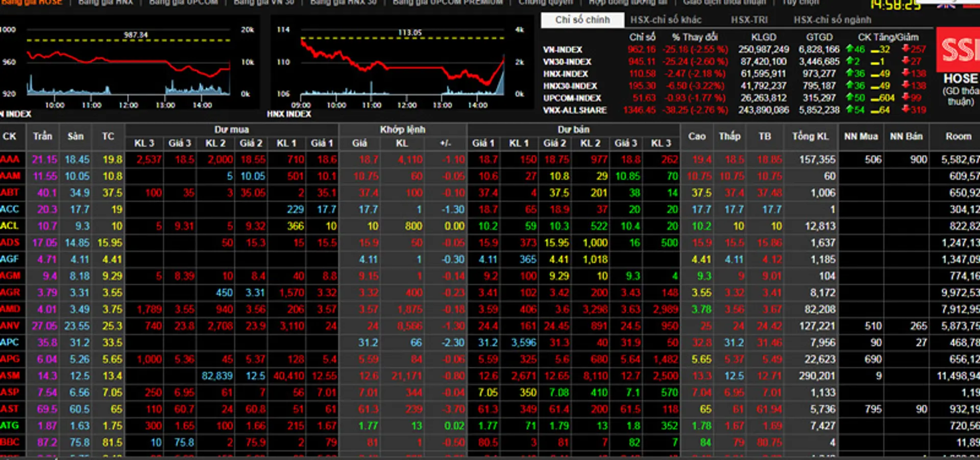
Task: Open stock ticker AST
Action: [10, 409]
